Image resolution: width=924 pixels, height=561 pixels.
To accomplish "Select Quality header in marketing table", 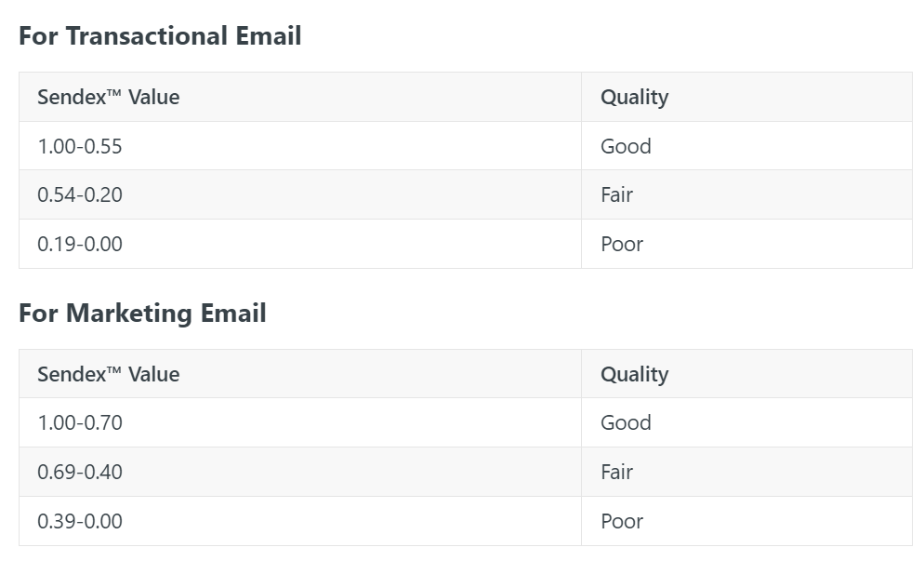I will (746, 373).
